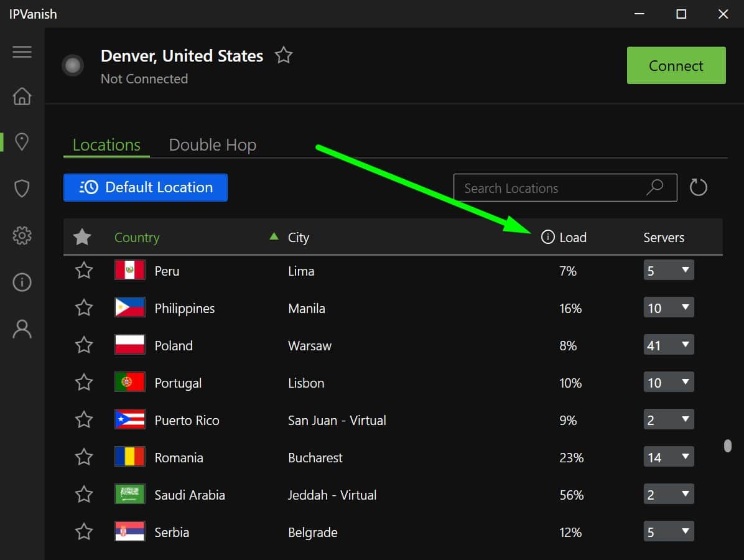Click the locations list scrollbar thumb
Image resolution: width=744 pixels, height=560 pixels.
(x=727, y=446)
